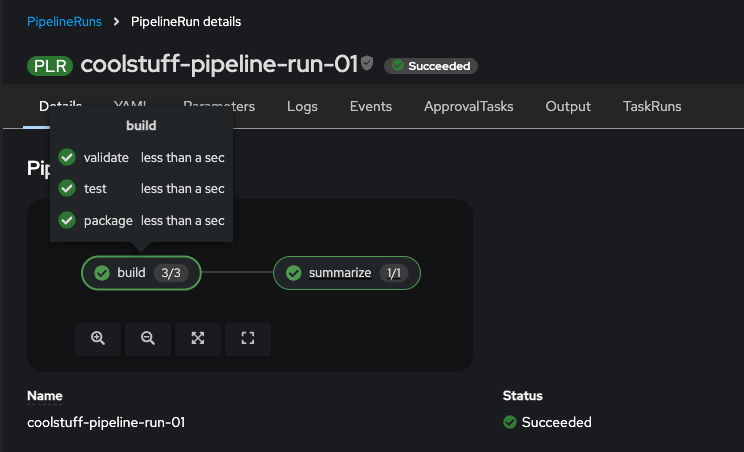Open the Events tab
744x452 pixels.
(x=371, y=106)
